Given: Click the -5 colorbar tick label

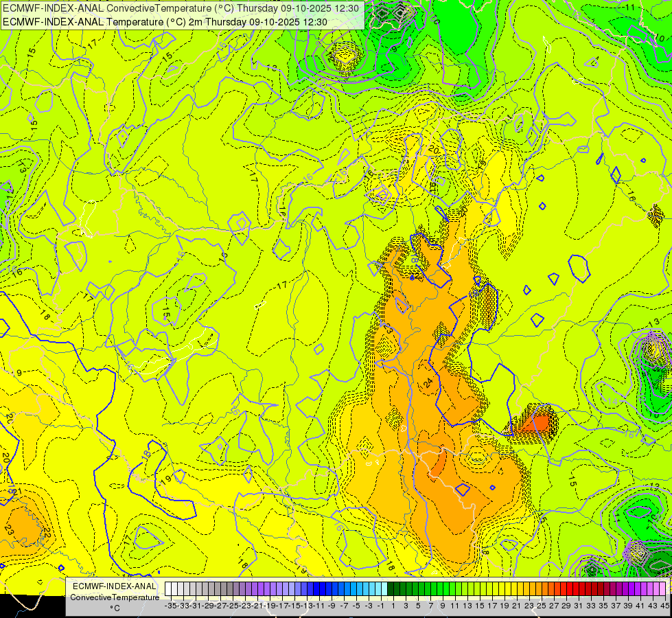Looking at the screenshot, I should (356, 606).
